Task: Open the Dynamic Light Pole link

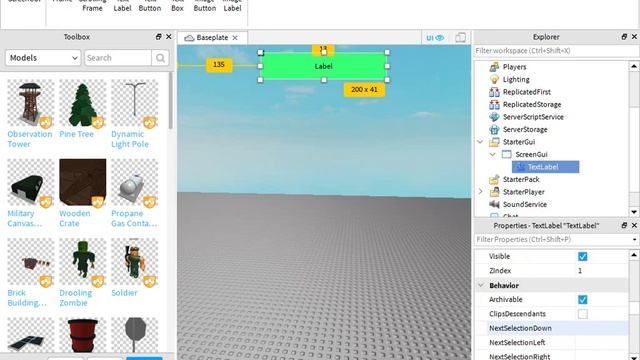Action: point(130,139)
